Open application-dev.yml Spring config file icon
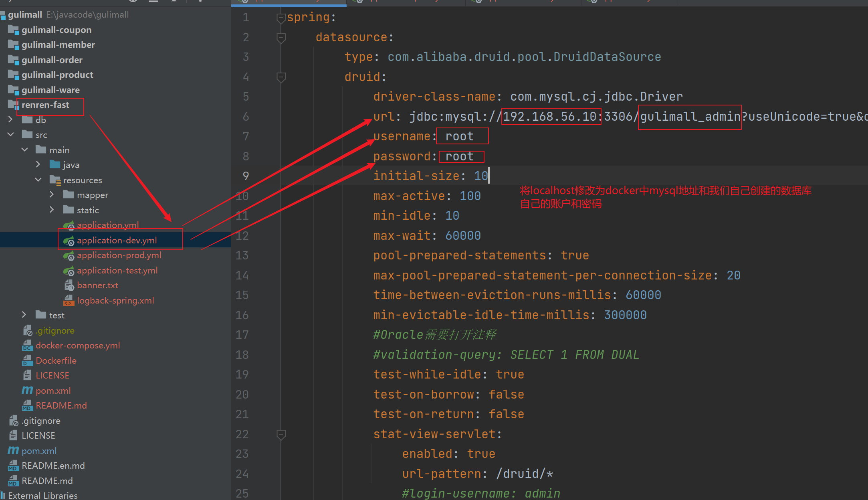 [x=69, y=241]
